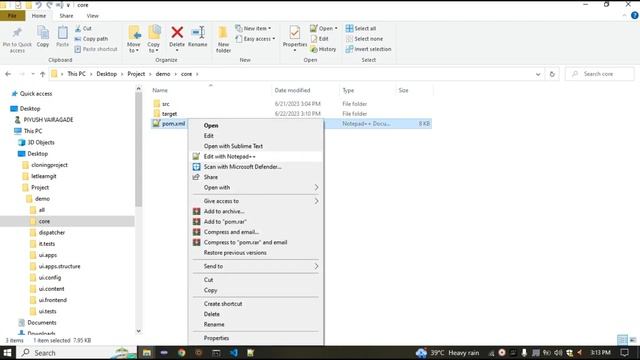The image size is (640, 360).
Task: Open the New item dropdown
Action: (x=253, y=29)
